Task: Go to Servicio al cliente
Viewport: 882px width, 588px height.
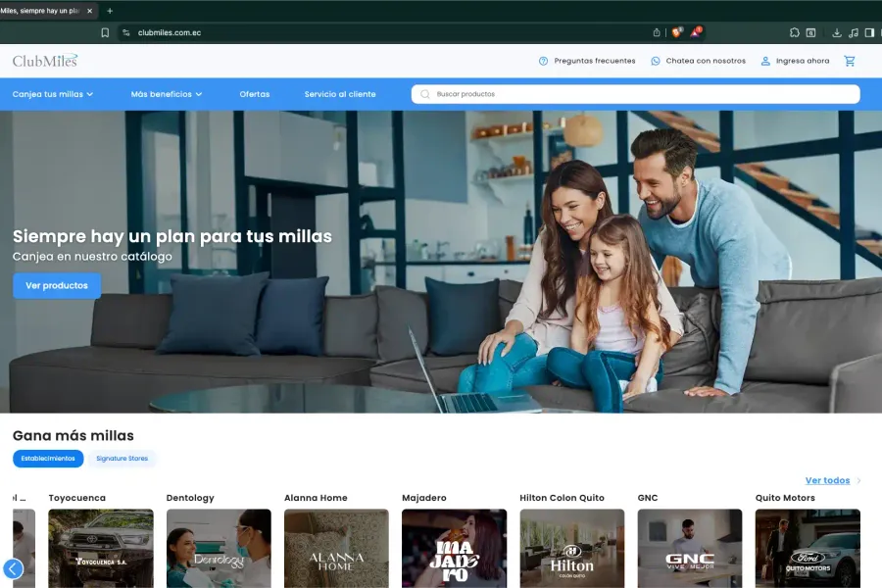Action: pyautogui.click(x=340, y=94)
